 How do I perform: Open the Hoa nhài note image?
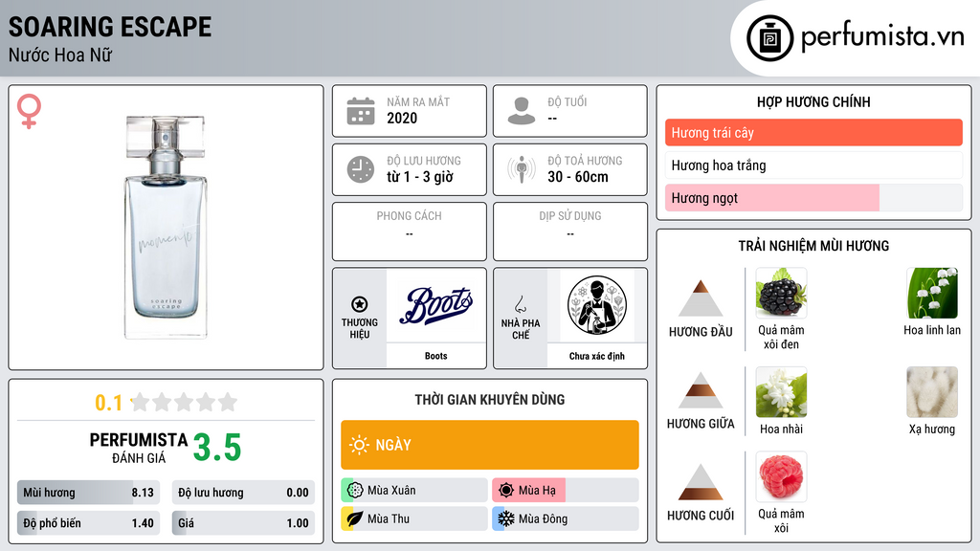781,392
